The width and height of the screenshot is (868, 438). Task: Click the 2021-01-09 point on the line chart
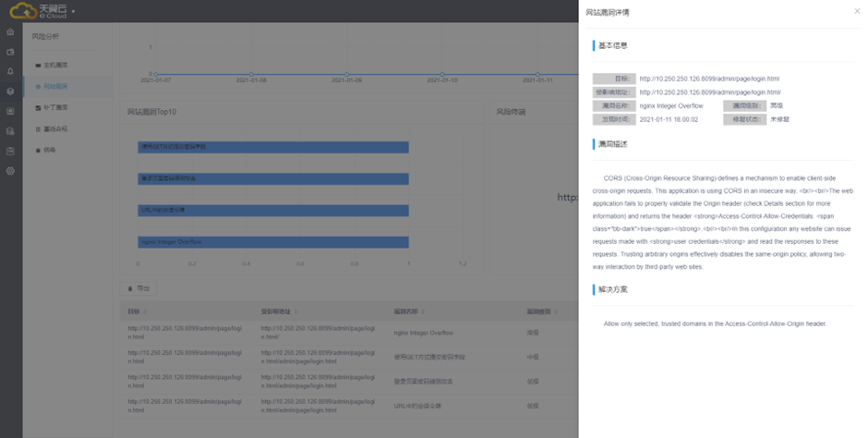pyautogui.click(x=346, y=74)
